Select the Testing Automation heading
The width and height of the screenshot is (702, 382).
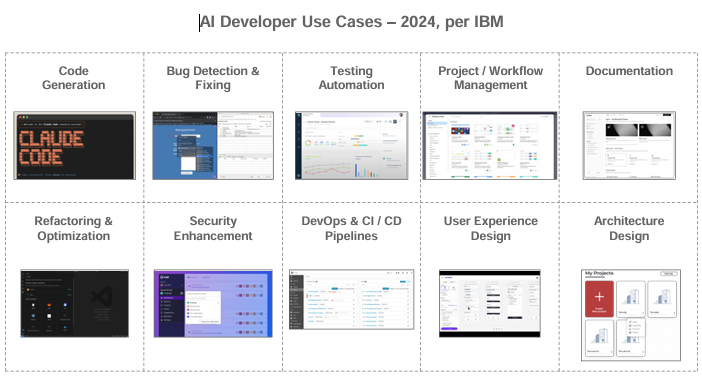click(x=351, y=78)
